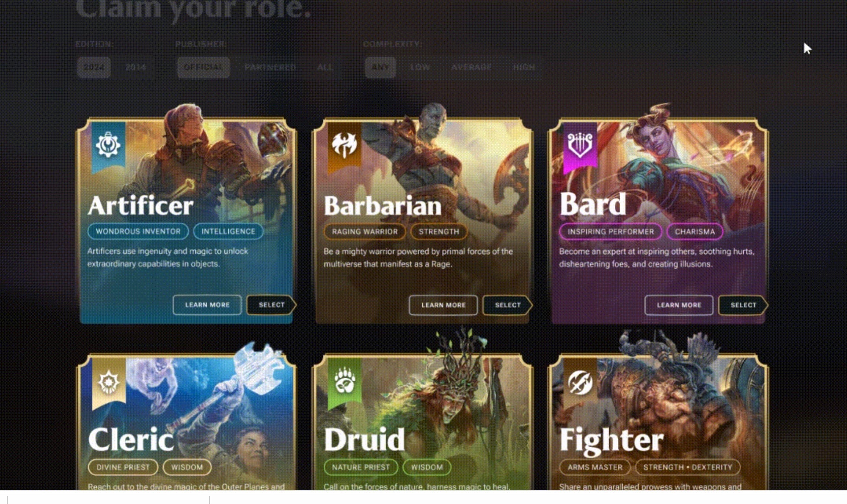Click the Wondrous Inventor tag
This screenshot has height=504, width=847.
[138, 231]
